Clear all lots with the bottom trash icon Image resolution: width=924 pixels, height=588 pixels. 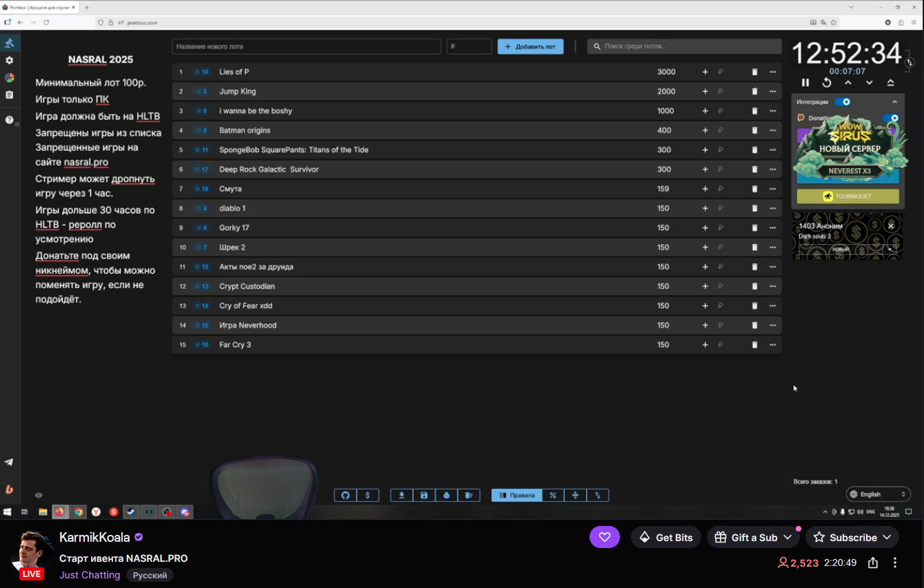(x=469, y=495)
